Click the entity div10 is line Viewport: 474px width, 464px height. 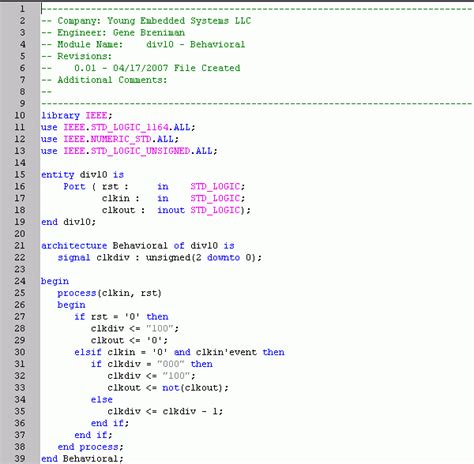click(x=82, y=175)
